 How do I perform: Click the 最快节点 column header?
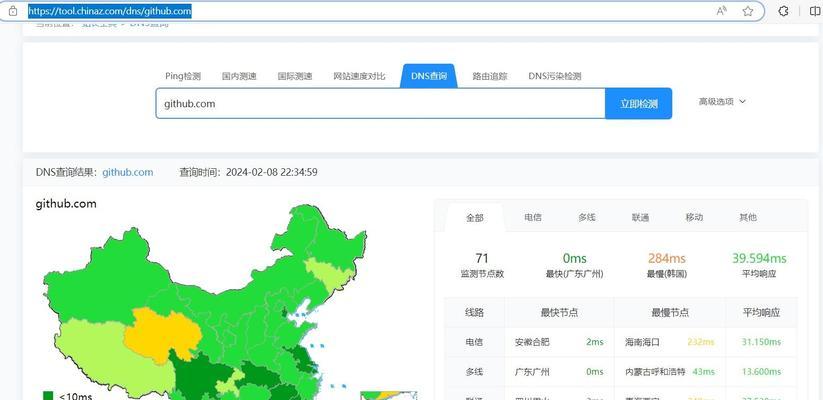pyautogui.click(x=559, y=312)
